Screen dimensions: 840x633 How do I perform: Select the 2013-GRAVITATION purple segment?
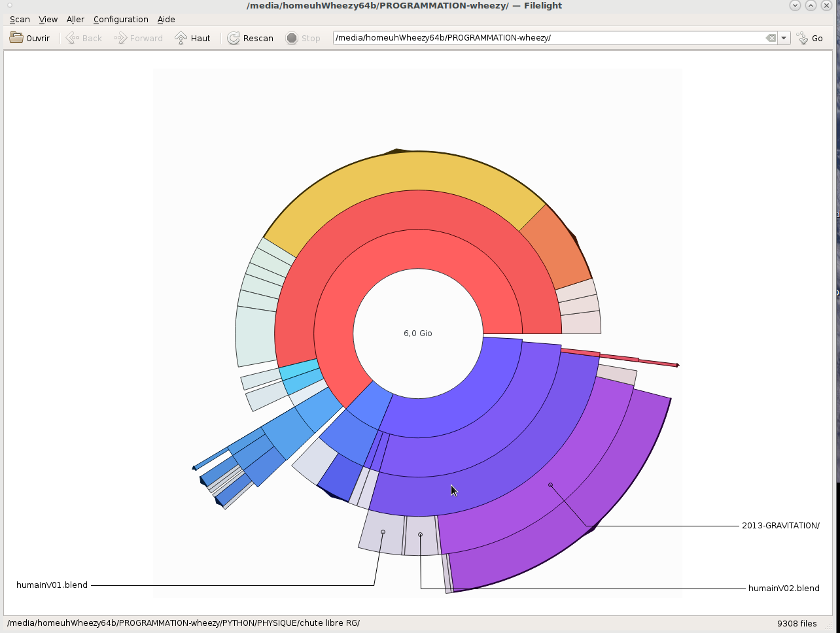[x=551, y=485]
